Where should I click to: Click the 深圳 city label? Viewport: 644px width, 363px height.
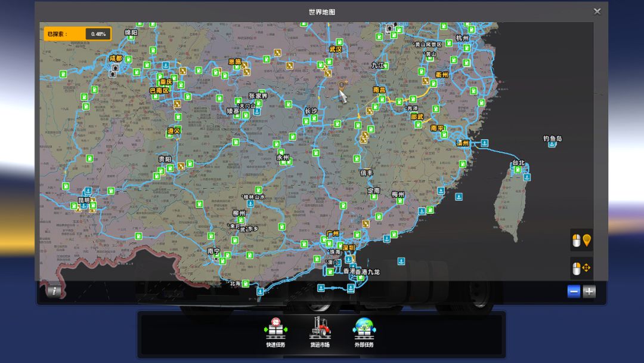point(349,248)
